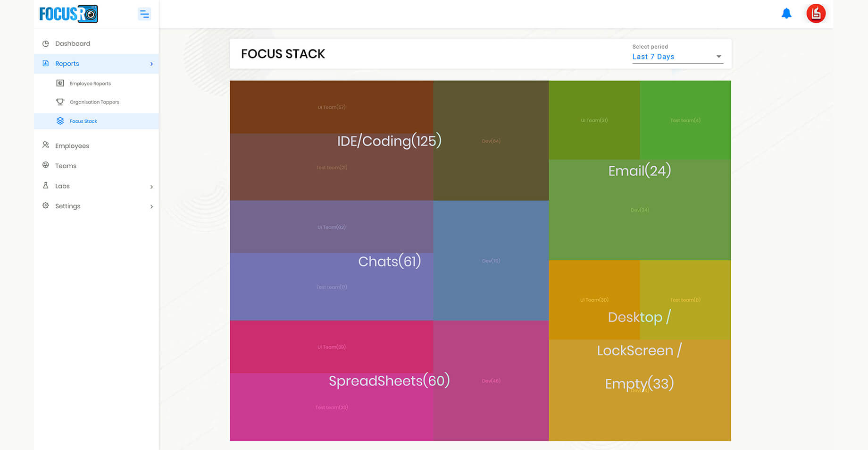The width and height of the screenshot is (868, 450).
Task: Click the Email(24) treemap section
Action: pyautogui.click(x=639, y=170)
